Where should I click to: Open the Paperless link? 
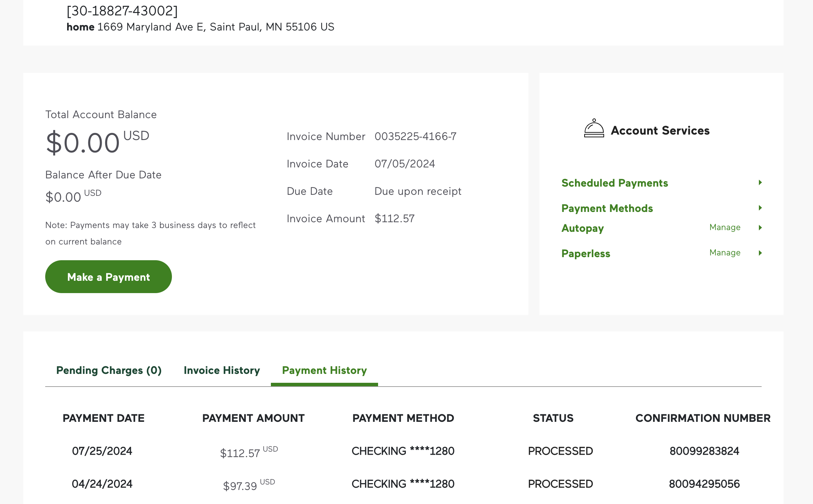(586, 253)
